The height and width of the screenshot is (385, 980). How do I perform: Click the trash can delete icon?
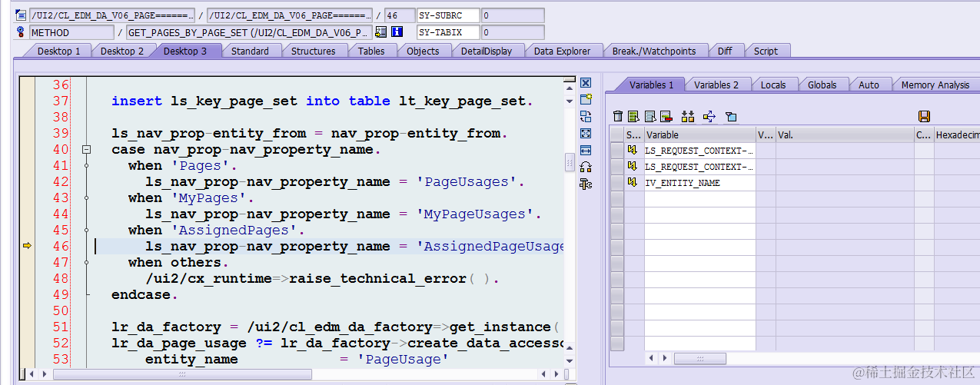(618, 116)
